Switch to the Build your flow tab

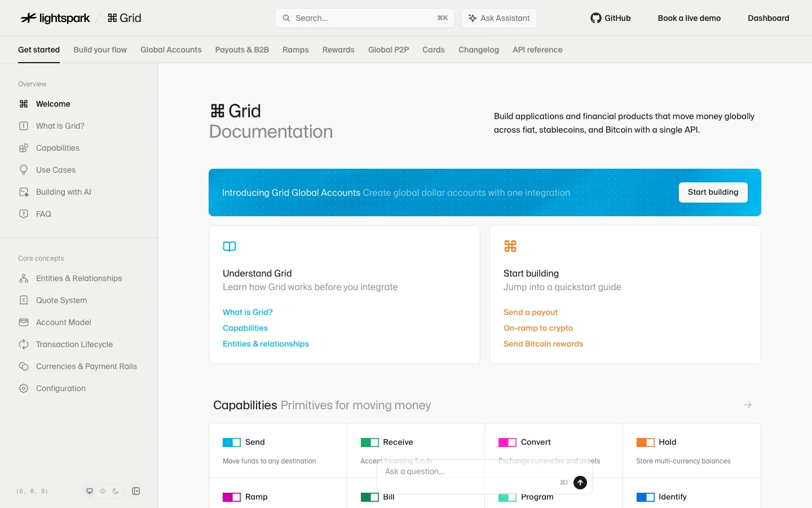100,50
